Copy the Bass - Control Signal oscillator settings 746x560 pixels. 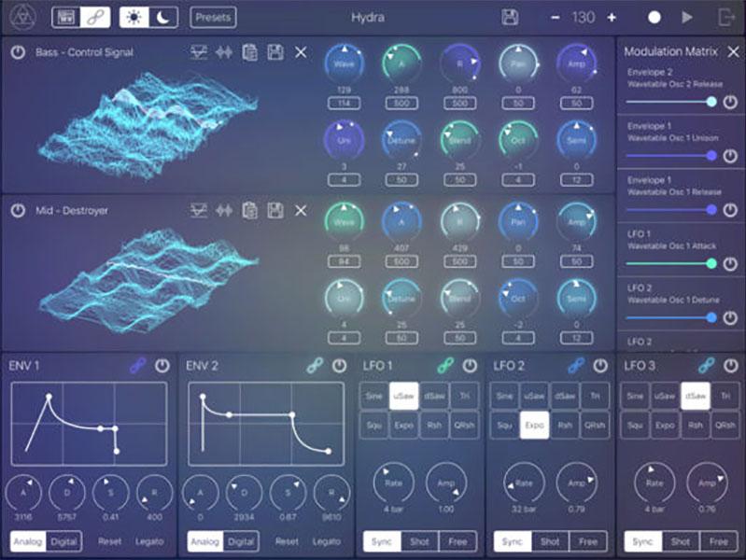pyautogui.click(x=249, y=52)
